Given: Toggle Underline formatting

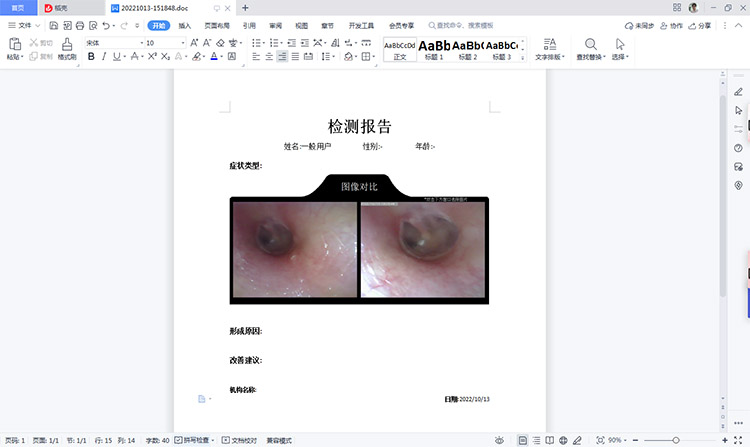Looking at the screenshot, I should (116, 56).
